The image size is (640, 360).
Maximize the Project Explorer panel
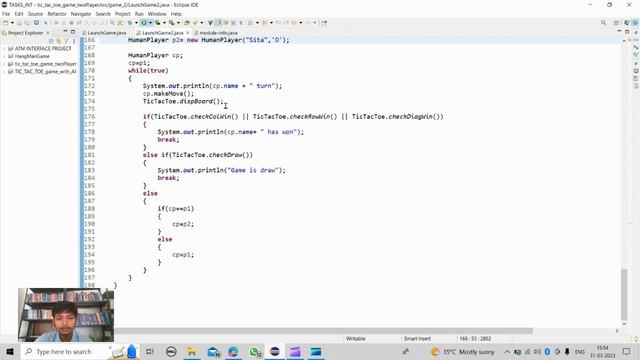point(73,32)
